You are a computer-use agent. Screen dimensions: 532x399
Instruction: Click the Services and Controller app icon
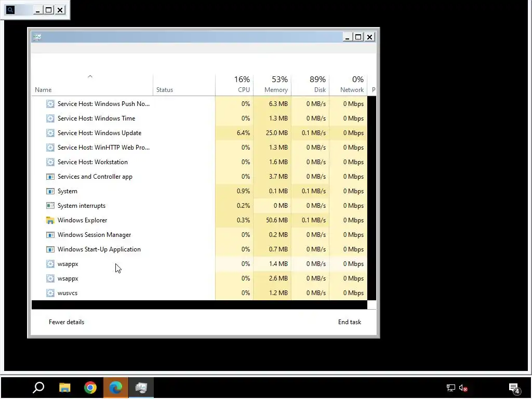pos(50,177)
